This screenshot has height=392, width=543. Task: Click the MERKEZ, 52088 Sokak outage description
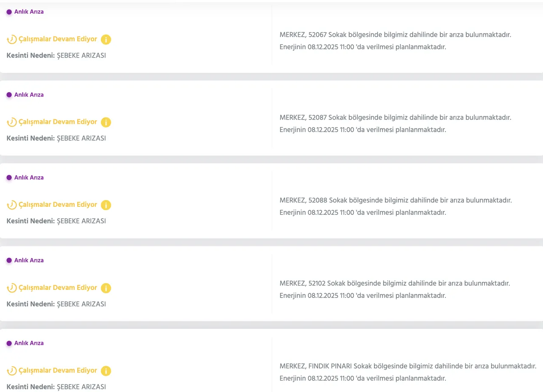click(x=395, y=200)
